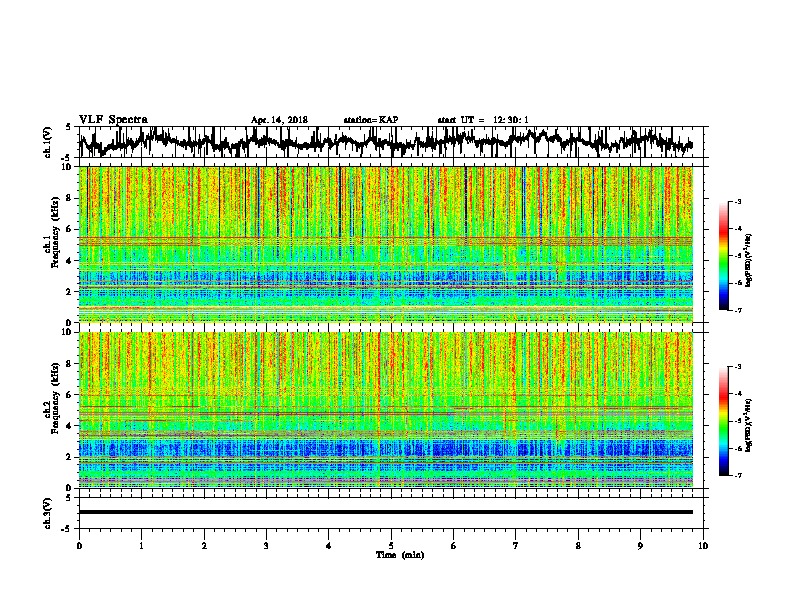792x612 pixels.
Task: Click the log(PSD) label beside ch.2 color bar
Action: 748,425
